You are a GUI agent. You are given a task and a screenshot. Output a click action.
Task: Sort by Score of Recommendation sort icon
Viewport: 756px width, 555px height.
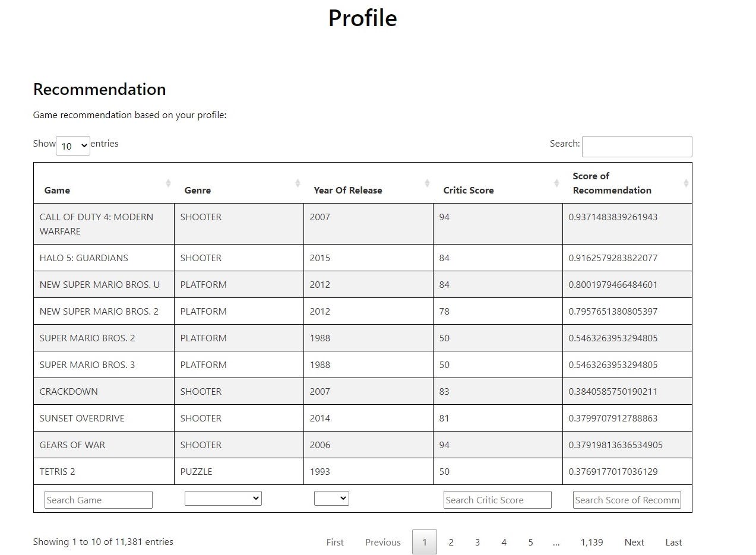click(686, 183)
